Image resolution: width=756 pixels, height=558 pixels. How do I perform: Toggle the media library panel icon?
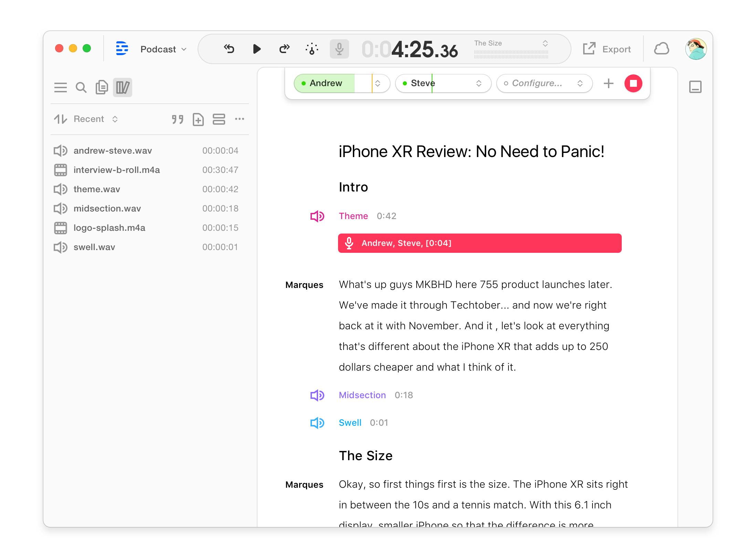point(123,87)
